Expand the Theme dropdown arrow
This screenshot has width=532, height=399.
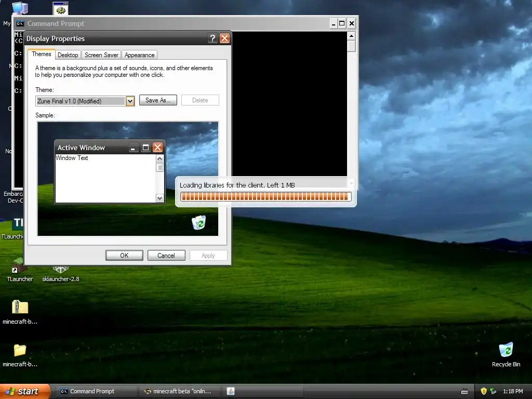[x=130, y=101]
